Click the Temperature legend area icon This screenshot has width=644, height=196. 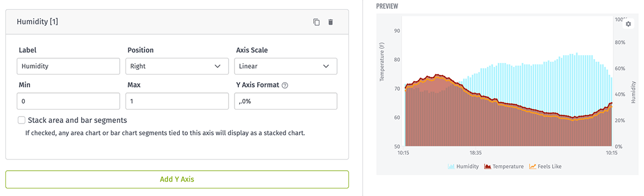[x=487, y=166]
